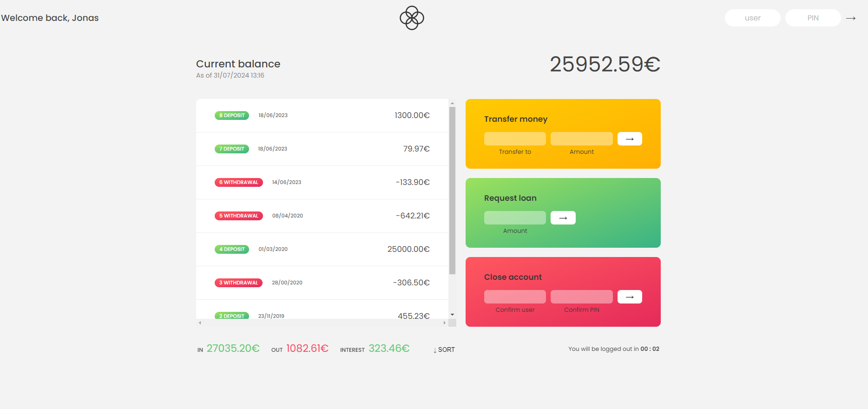868x409 pixels.
Task: Click the movements list scroll down arrow
Action: (452, 315)
